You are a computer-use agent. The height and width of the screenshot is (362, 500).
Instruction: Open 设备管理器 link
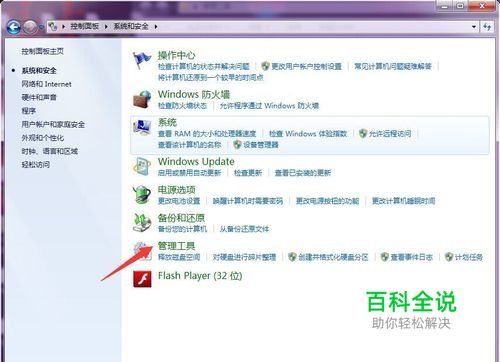261,145
